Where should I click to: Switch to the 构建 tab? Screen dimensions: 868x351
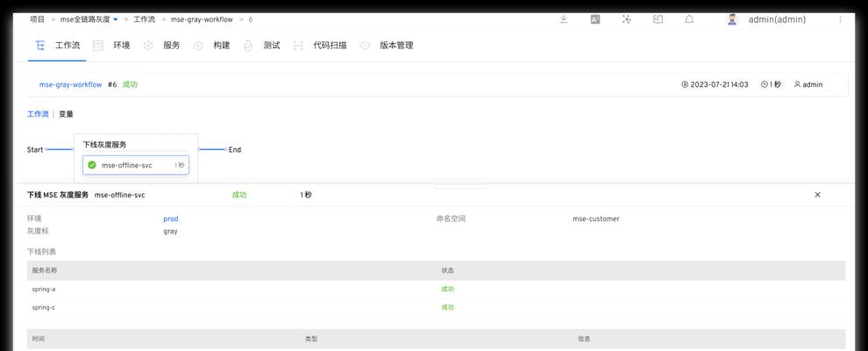(222, 46)
